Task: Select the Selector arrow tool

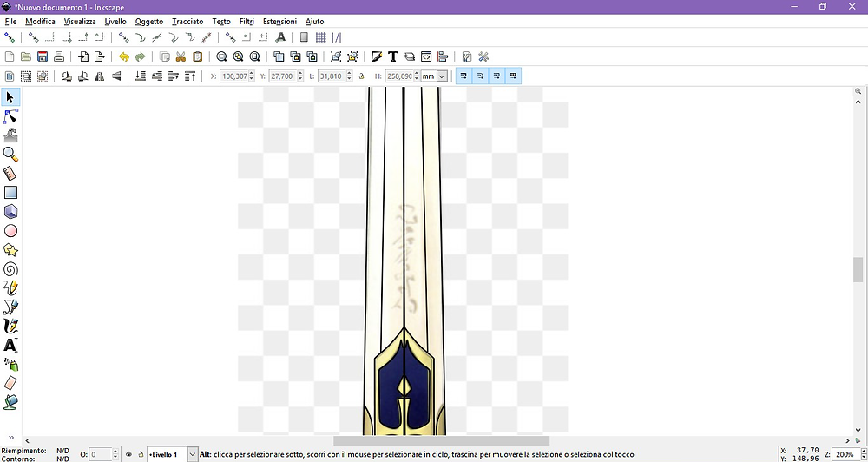Action: (x=10, y=97)
